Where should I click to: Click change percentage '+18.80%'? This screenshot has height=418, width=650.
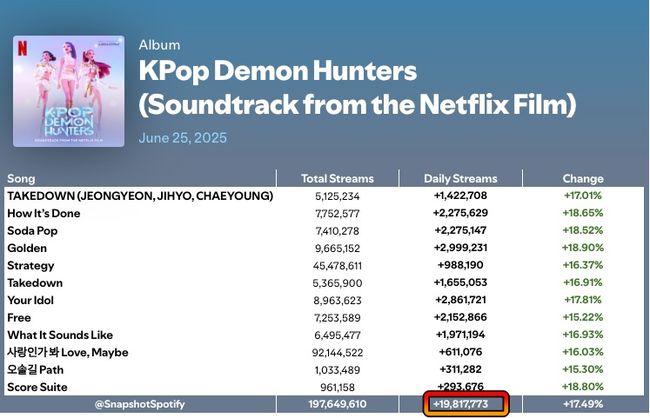click(x=583, y=387)
